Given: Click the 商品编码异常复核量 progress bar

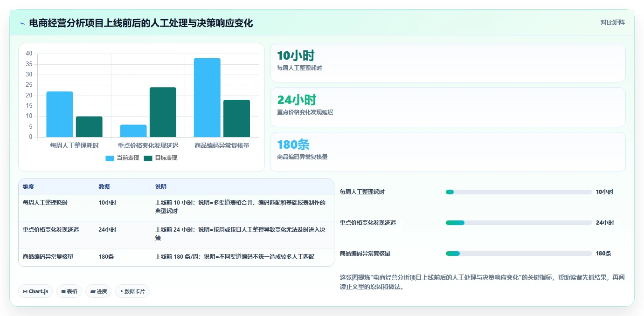Looking at the screenshot, I should tap(519, 254).
